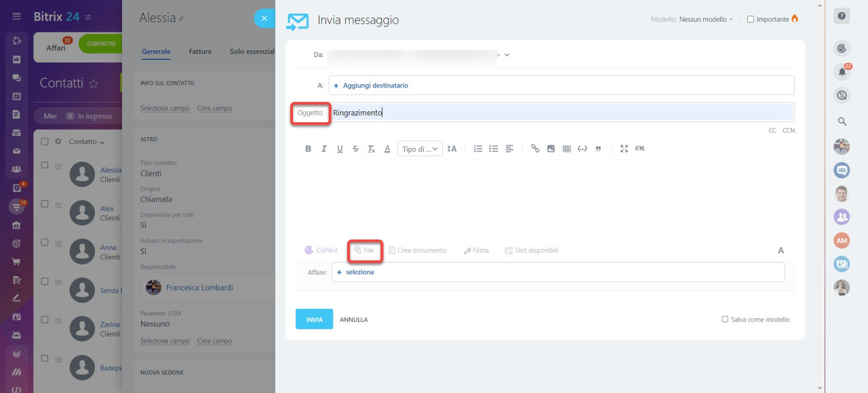868x393 pixels.
Task: Switch the editor to HTML view
Action: click(x=640, y=148)
